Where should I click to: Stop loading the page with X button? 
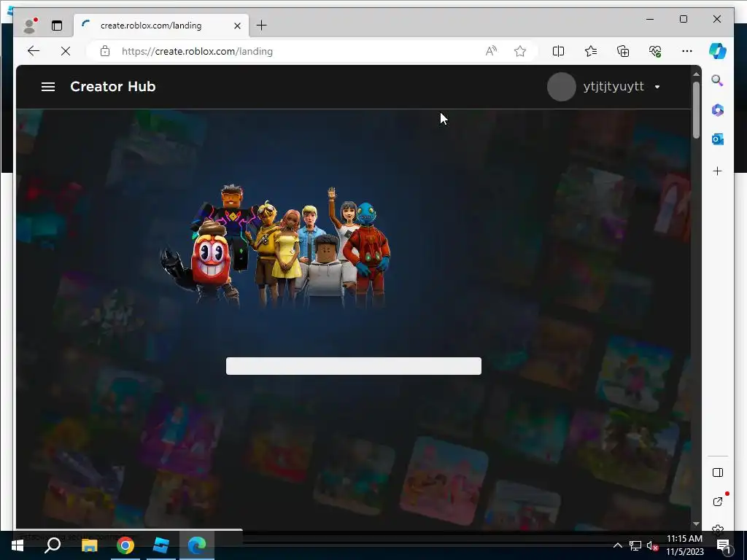pos(66,51)
